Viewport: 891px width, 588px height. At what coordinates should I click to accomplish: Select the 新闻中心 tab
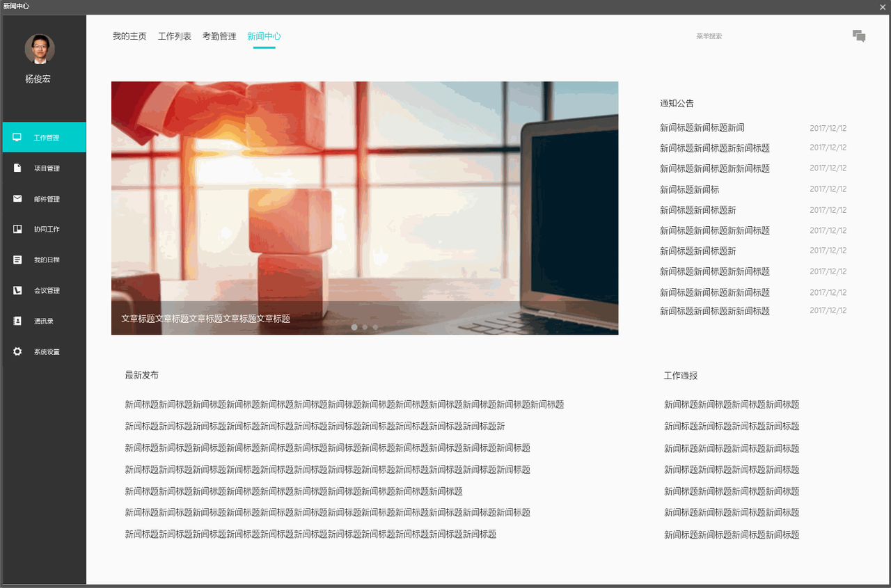(x=264, y=36)
